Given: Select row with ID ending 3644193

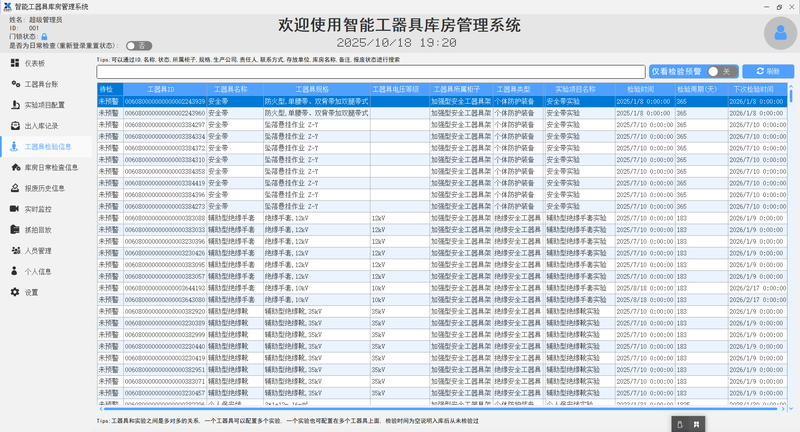Looking at the screenshot, I should (442, 288).
